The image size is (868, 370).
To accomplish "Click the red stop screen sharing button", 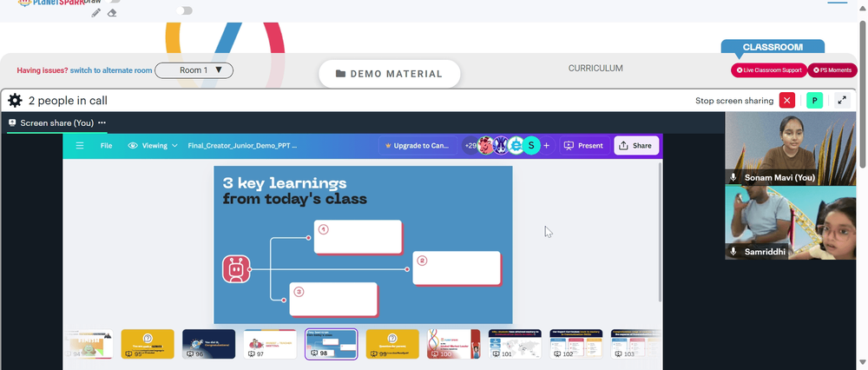I will pyautogui.click(x=786, y=100).
